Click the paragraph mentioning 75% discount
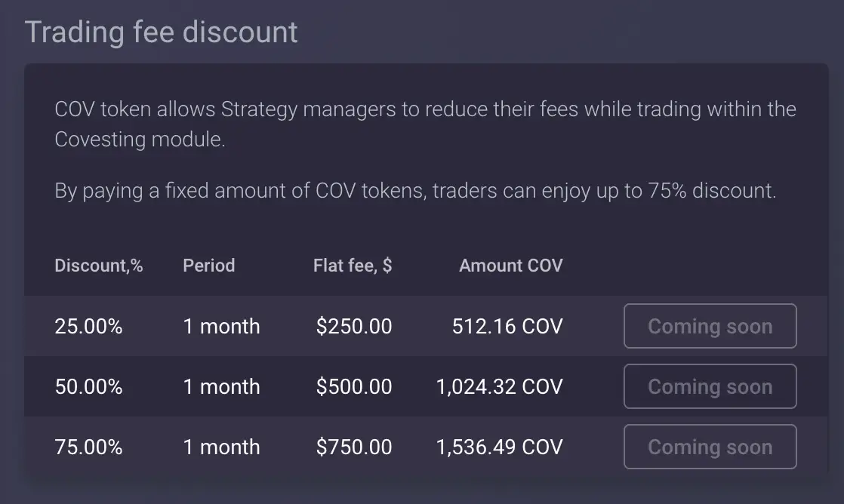Image resolution: width=844 pixels, height=504 pixels. coord(415,190)
